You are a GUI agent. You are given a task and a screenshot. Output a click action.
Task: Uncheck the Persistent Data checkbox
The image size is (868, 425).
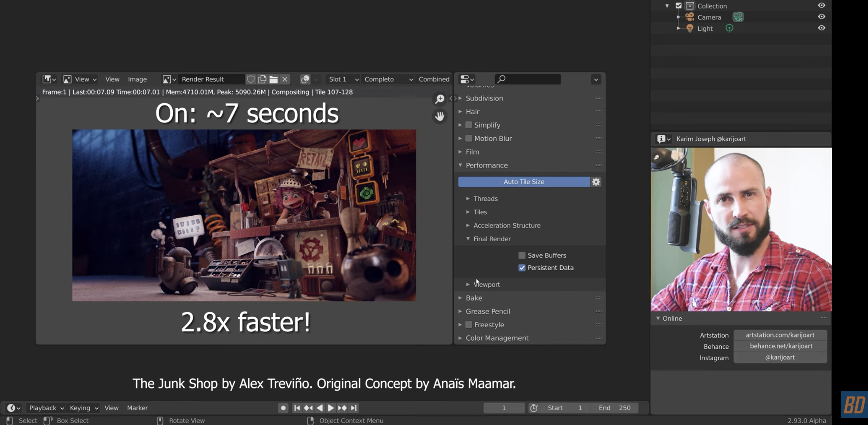(522, 268)
